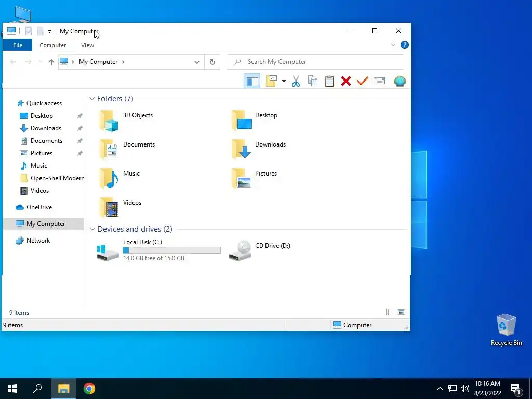Open the taskbar clock showing 10:16 AM
This screenshot has height=399, width=532.
[487, 389]
